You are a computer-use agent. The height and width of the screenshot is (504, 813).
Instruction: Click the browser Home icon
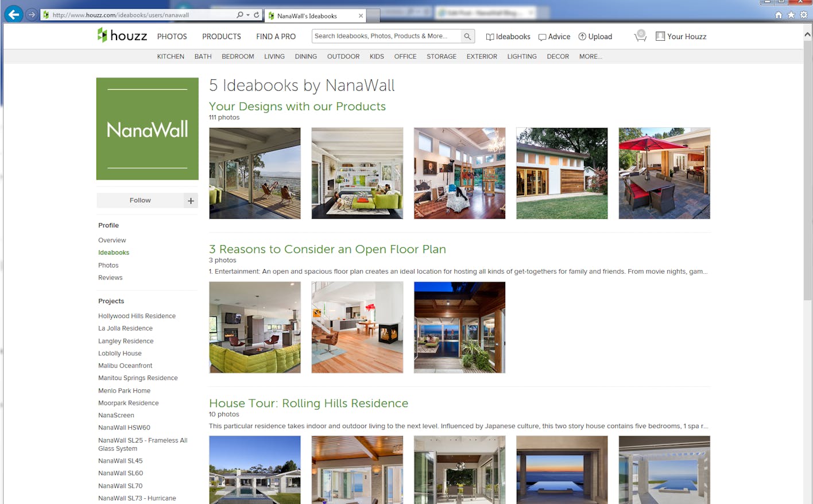(x=779, y=15)
